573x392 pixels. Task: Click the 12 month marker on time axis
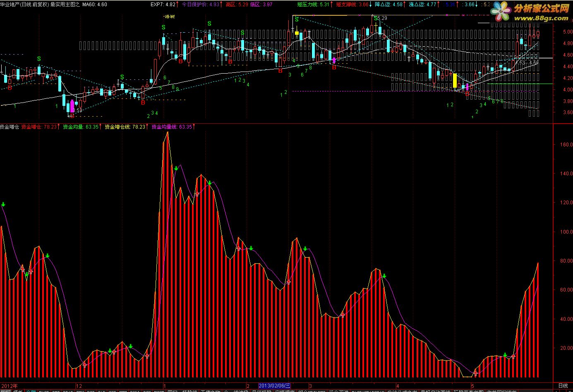79,386
